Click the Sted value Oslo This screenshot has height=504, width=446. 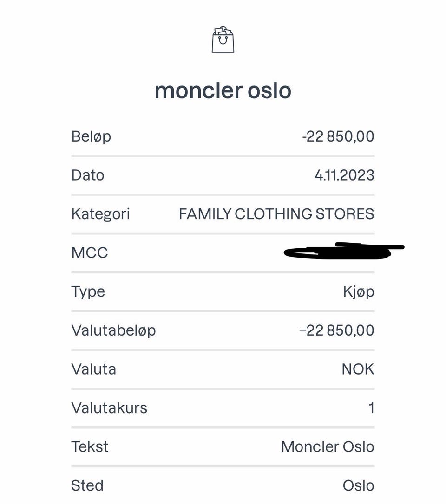tap(358, 485)
